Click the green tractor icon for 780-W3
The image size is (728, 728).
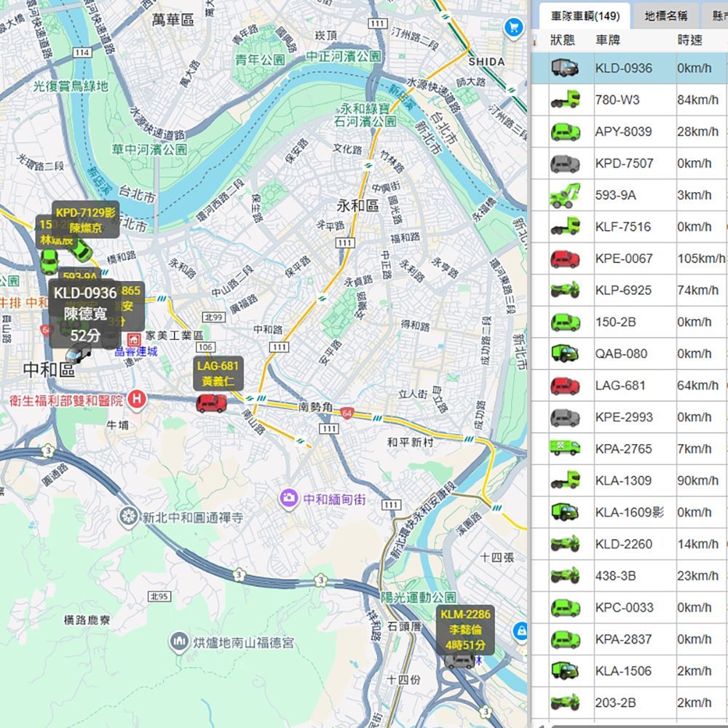(x=565, y=100)
